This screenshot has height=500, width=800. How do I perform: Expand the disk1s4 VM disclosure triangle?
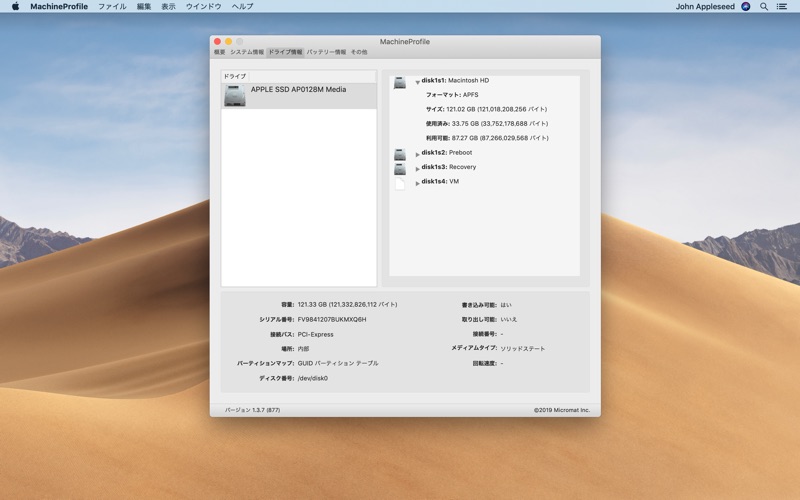(417, 183)
